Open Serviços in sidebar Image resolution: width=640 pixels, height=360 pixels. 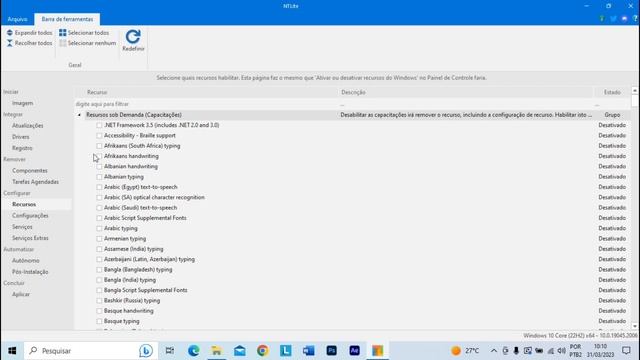(22, 227)
